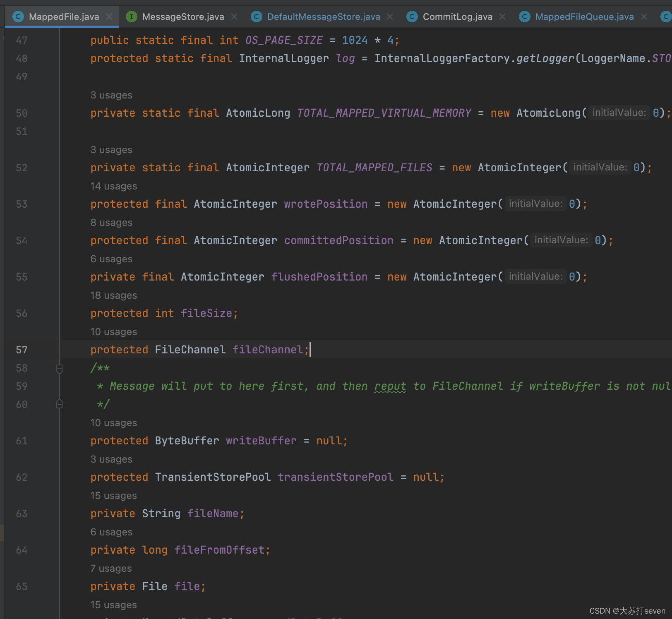Image resolution: width=672 pixels, height=619 pixels.
Task: Close the CommitLog.java tab
Action: 502,17
